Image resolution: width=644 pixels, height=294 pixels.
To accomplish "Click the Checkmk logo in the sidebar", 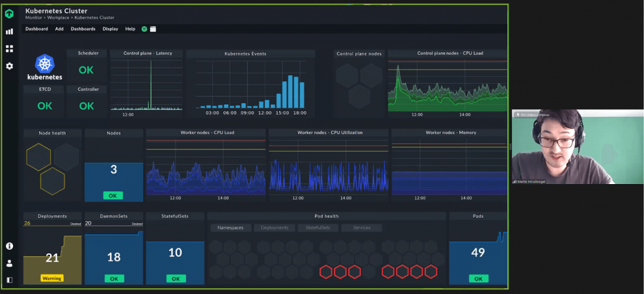I will (x=9, y=14).
